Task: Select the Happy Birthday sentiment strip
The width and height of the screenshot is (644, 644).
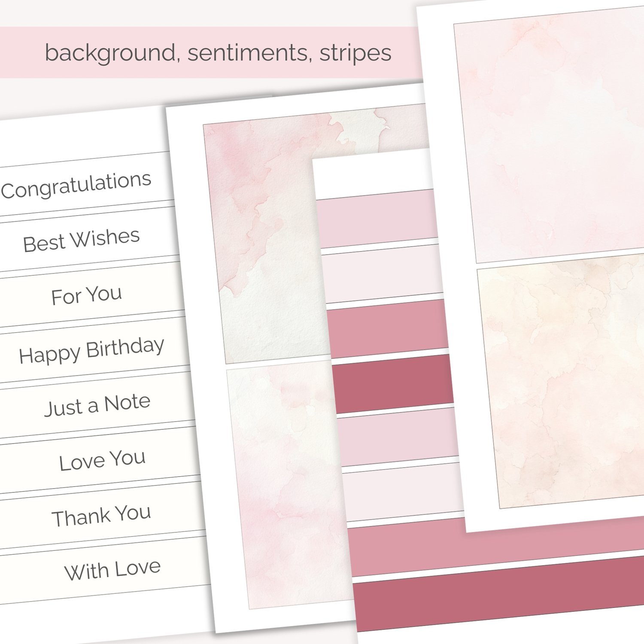Action: [x=91, y=349]
